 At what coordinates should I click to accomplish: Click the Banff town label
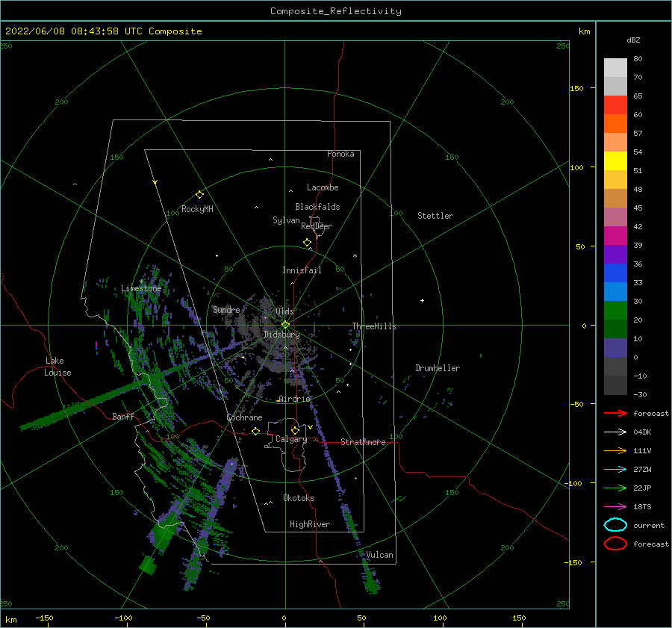pos(123,417)
